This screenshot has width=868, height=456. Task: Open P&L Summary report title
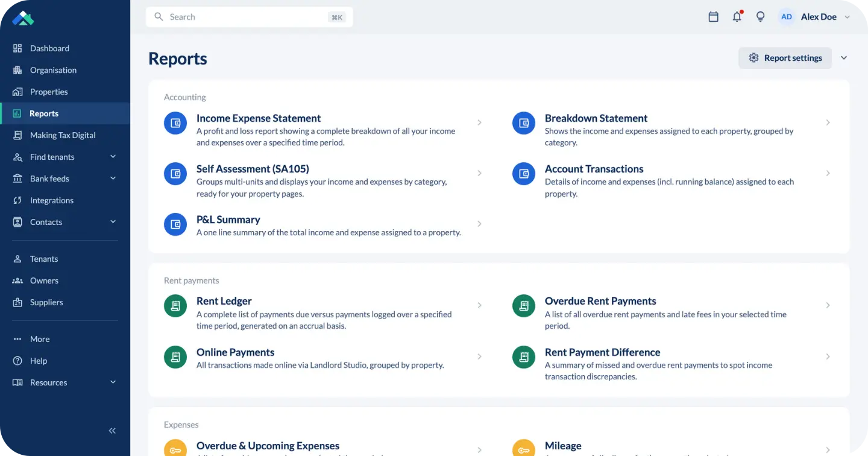point(228,220)
